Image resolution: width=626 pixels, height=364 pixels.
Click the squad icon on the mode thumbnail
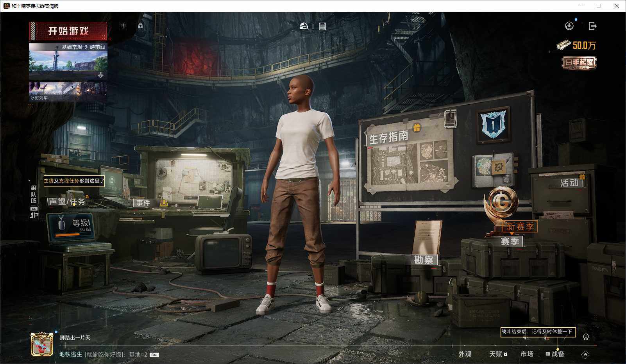coord(101,75)
